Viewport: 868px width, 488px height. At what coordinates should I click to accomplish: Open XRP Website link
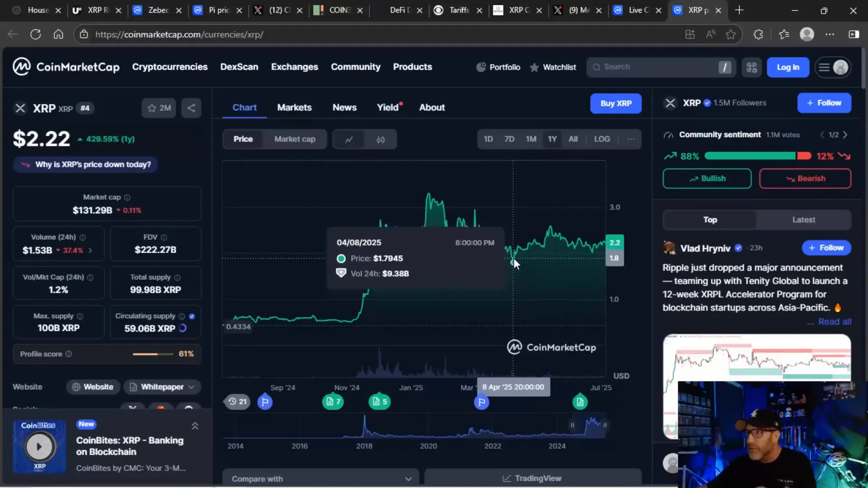pyautogui.click(x=93, y=387)
